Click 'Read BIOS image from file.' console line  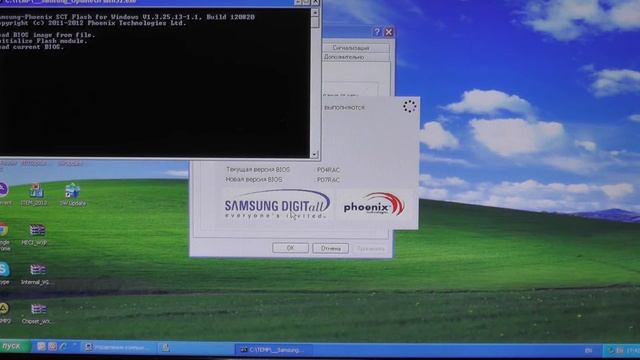click(x=47, y=35)
